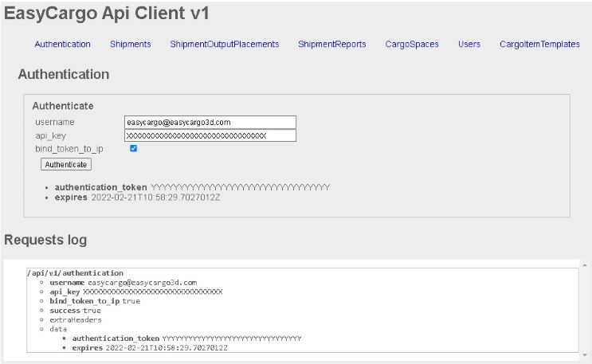Click the log's extraHeaders line

[76, 320]
